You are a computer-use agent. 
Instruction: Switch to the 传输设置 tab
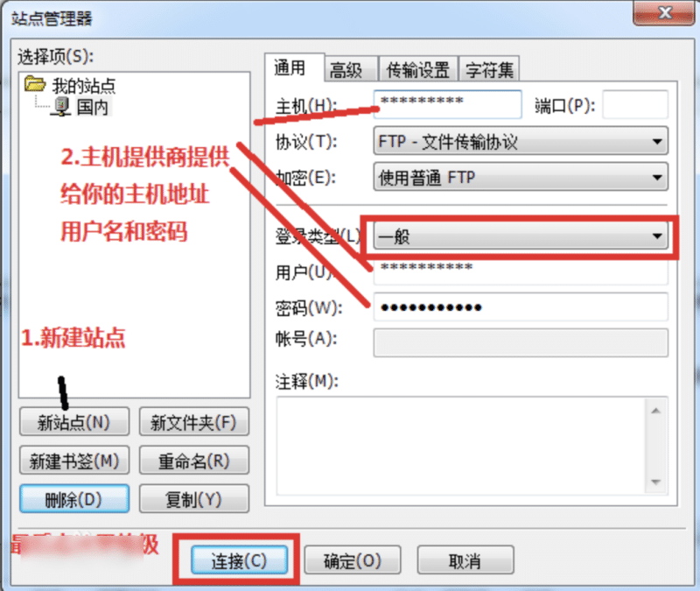click(x=418, y=69)
